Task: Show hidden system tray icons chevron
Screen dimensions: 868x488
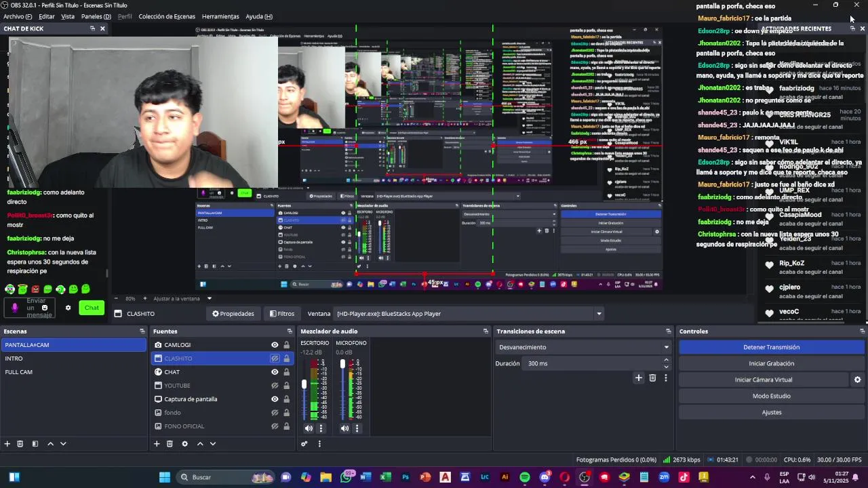Action: [752, 477]
